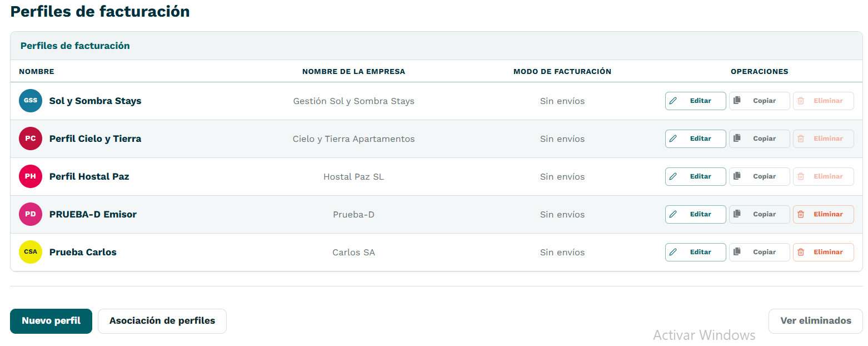Delete the Prueba Carlos profile

823,252
